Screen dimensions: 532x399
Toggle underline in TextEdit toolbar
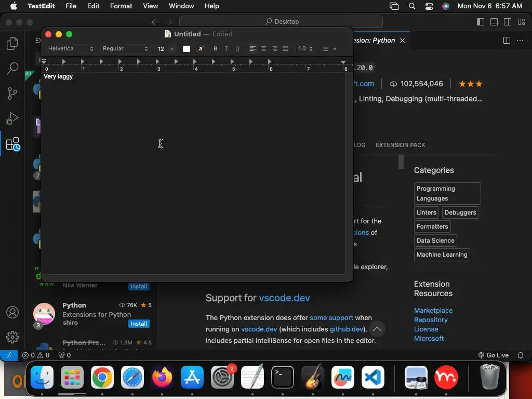click(x=237, y=48)
